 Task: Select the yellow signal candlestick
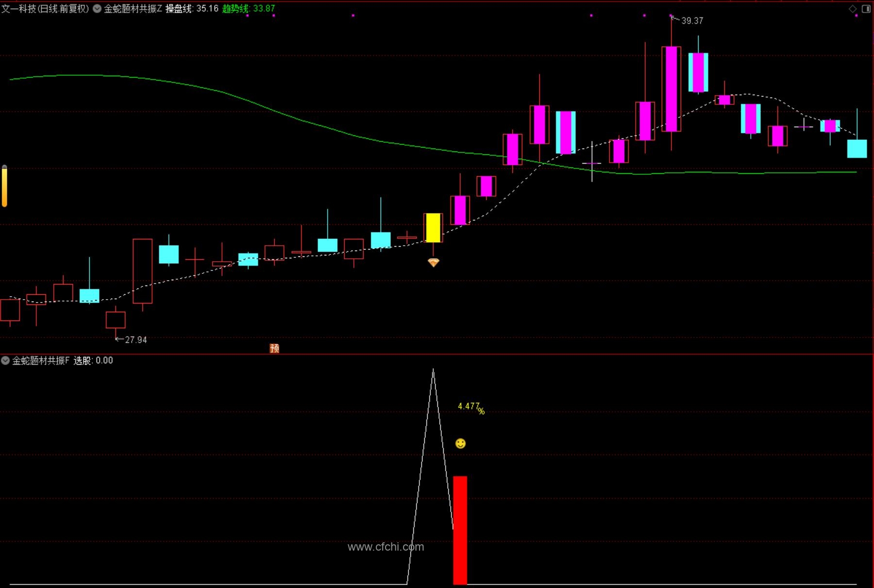433,228
